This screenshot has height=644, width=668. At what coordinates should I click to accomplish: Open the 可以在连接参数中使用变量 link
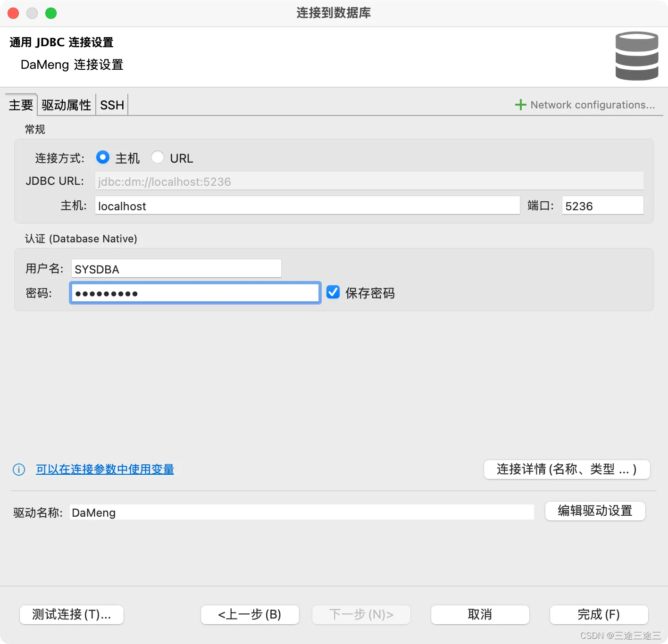[x=104, y=470]
